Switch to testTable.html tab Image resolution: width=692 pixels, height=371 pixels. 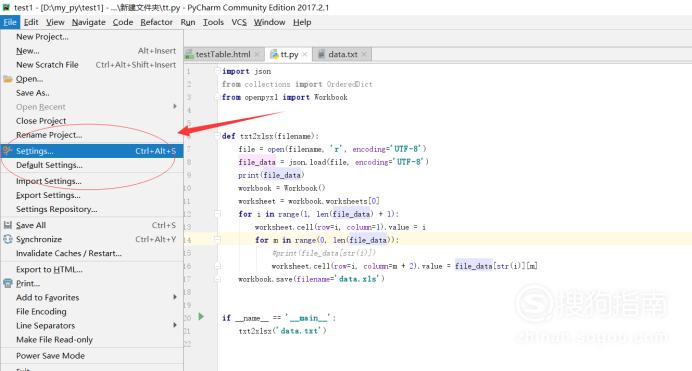[x=223, y=54]
